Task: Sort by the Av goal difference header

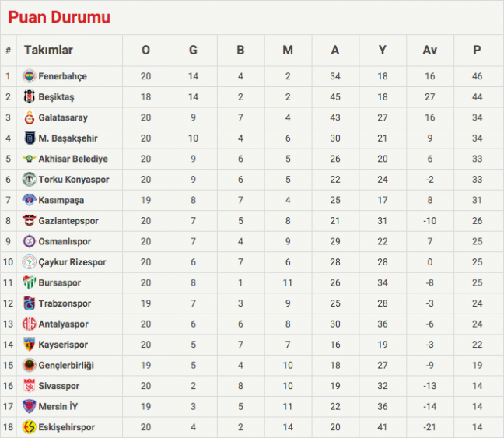Action: click(429, 51)
